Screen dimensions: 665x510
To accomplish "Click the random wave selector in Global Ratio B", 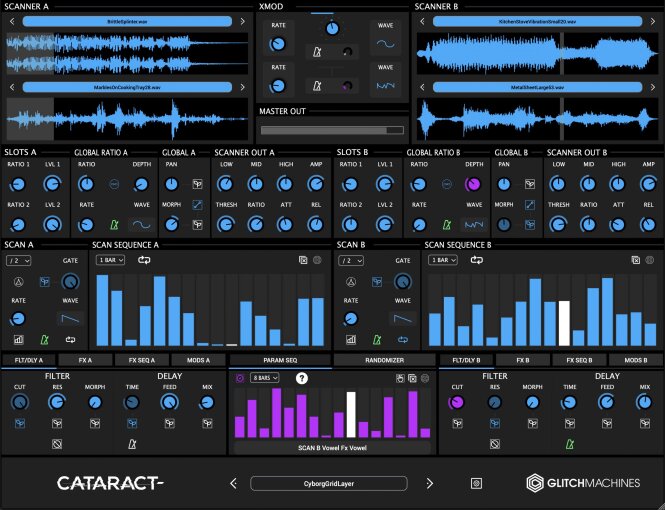I will click(474, 224).
